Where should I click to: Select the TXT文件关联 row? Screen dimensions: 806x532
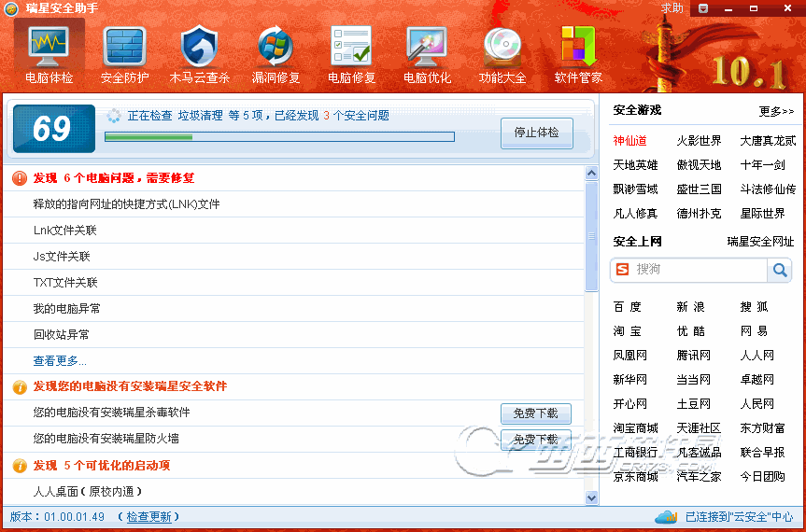293,283
